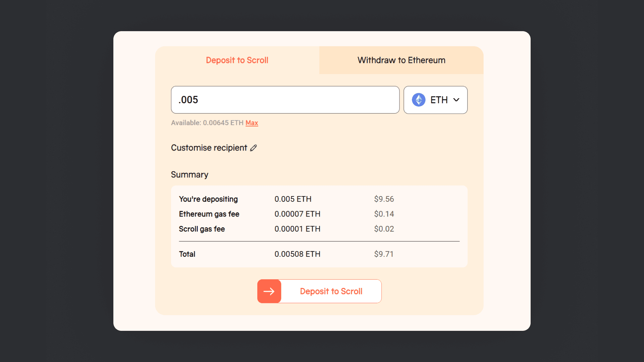This screenshot has width=644, height=362.
Task: Open the ETH token picker via its chevron
Action: (457, 100)
